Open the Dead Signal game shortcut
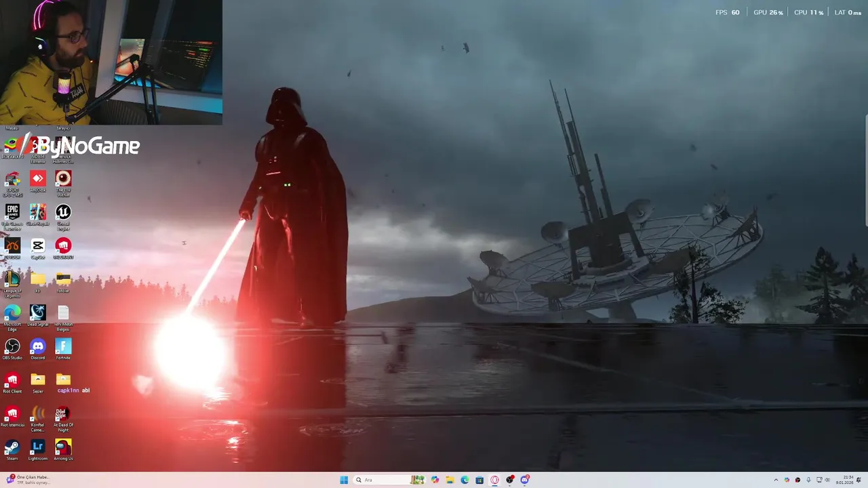 (x=38, y=315)
